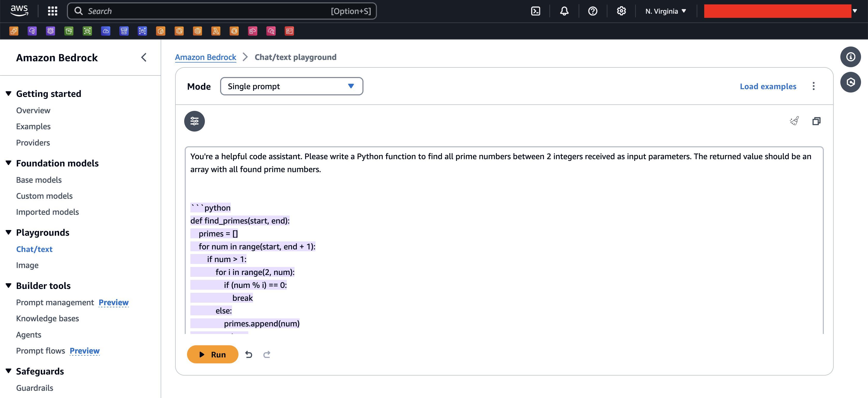Viewport: 868px width, 398px height.
Task: Click Load examples link on top right
Action: coord(768,86)
